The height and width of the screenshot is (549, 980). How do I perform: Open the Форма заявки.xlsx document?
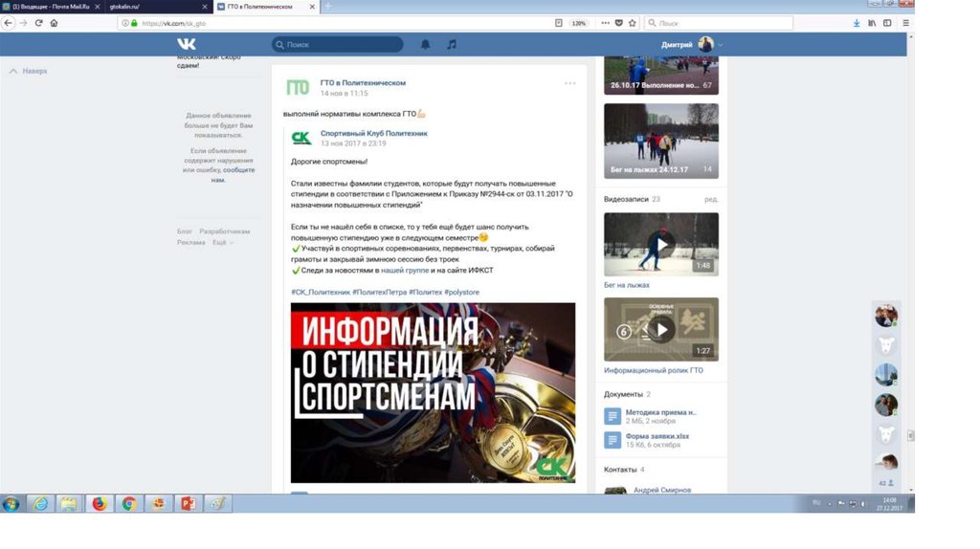click(x=657, y=436)
